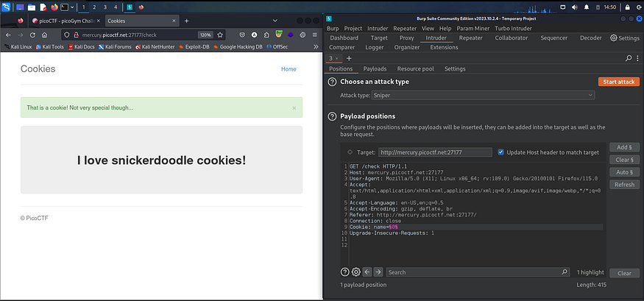Image resolution: width=644 pixels, height=301 pixels.
Task: Switch to the Payloads tab
Action: click(375, 68)
